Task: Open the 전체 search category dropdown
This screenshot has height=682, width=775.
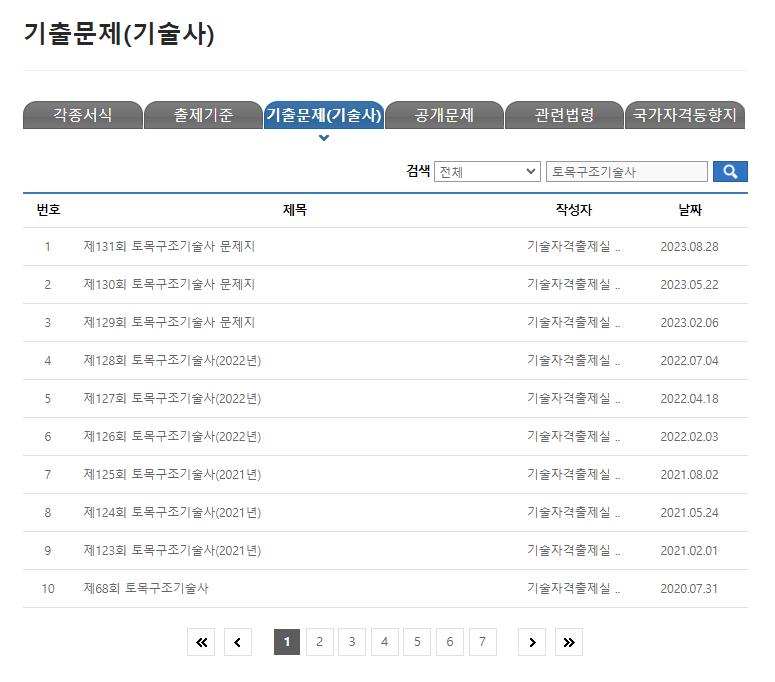Action: click(x=487, y=171)
